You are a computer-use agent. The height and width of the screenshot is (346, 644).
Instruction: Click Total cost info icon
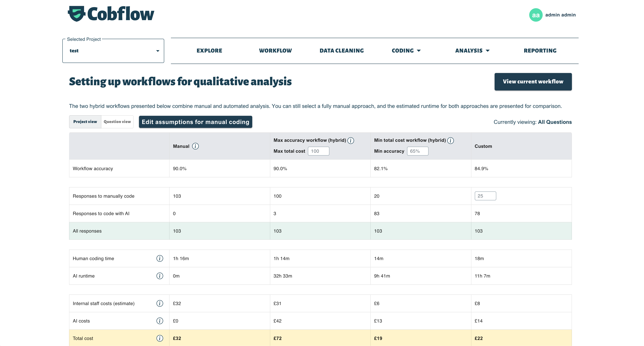coord(159,338)
